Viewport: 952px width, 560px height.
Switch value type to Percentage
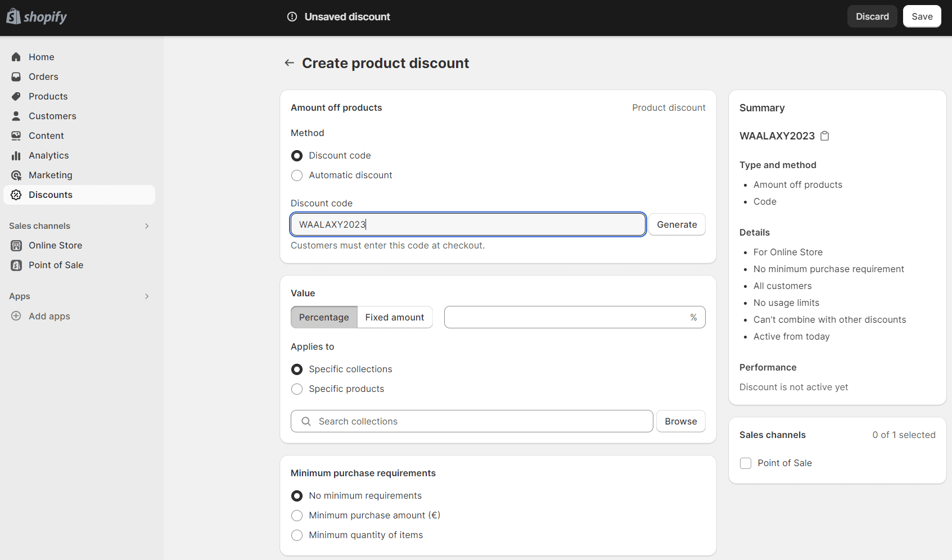324,317
